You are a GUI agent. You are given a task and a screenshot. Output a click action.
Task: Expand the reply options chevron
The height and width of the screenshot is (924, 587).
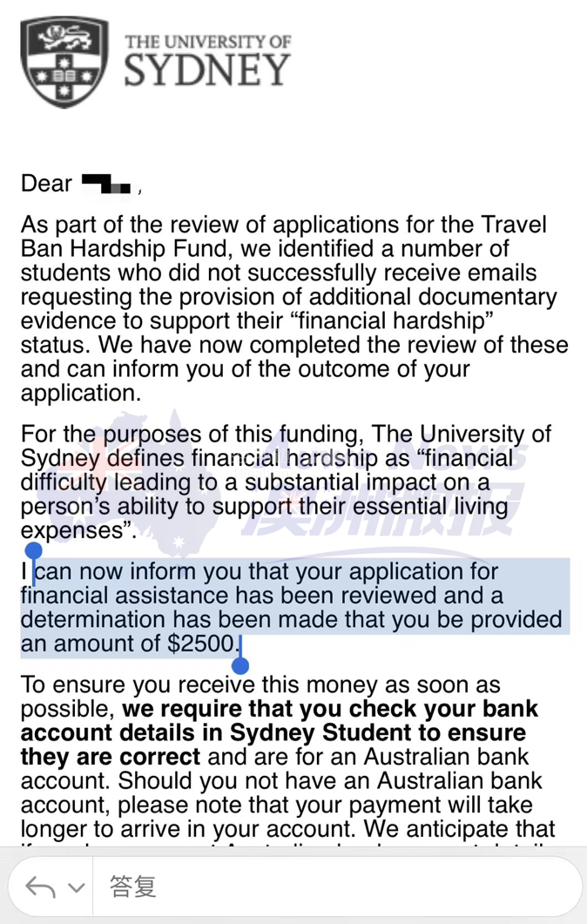tap(76, 888)
